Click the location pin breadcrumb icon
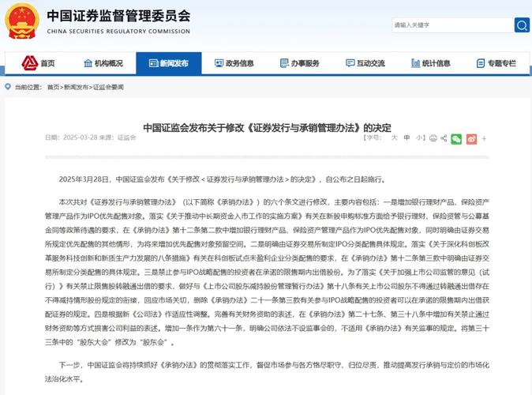This screenshot has width=532, height=395. (8, 87)
